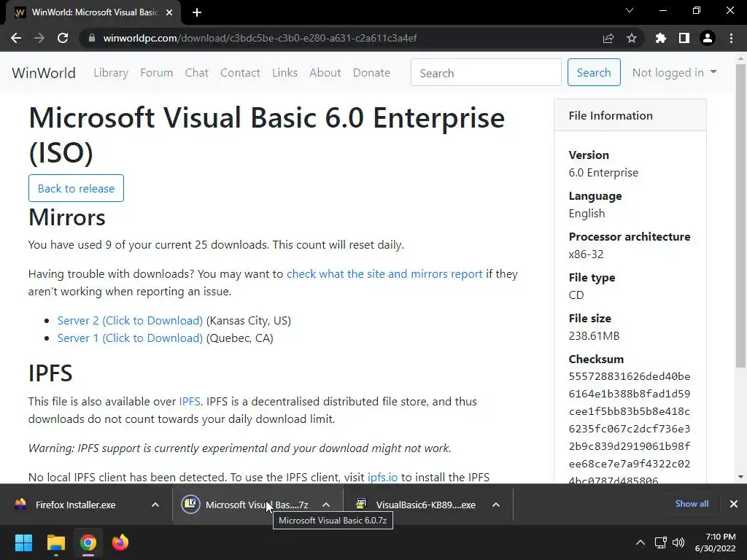
Task: Open the tab search chevron
Action: pos(630,10)
